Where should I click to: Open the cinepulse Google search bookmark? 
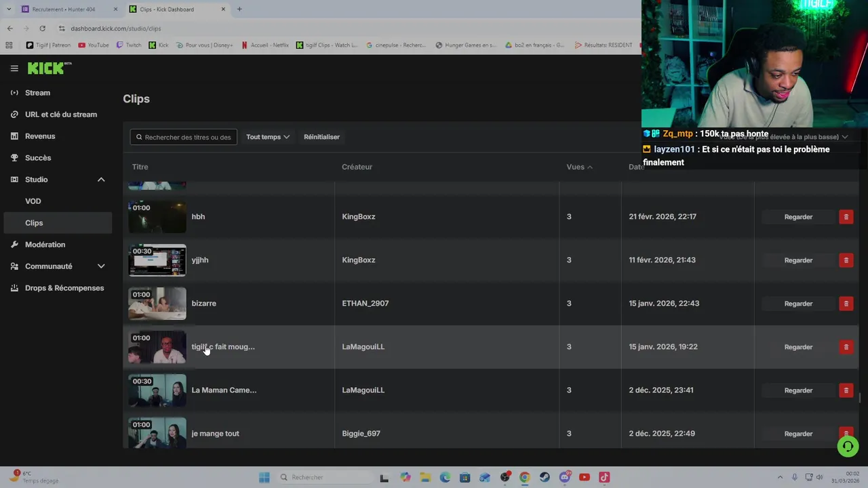396,45
